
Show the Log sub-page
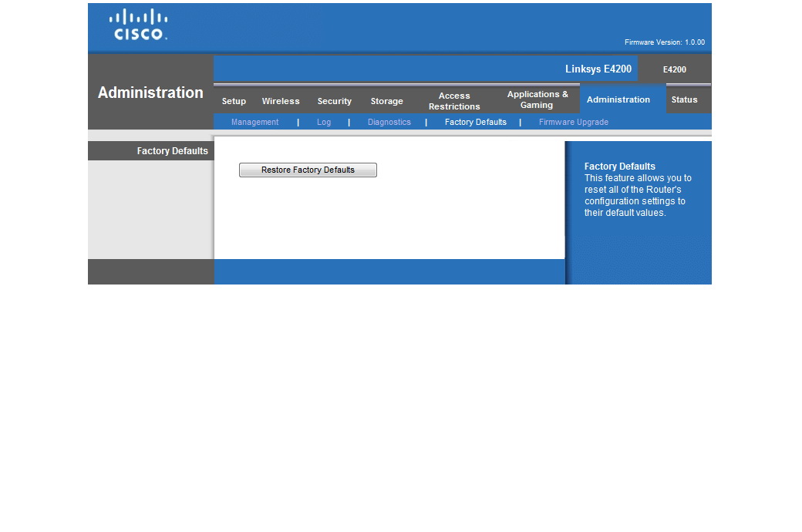point(324,122)
